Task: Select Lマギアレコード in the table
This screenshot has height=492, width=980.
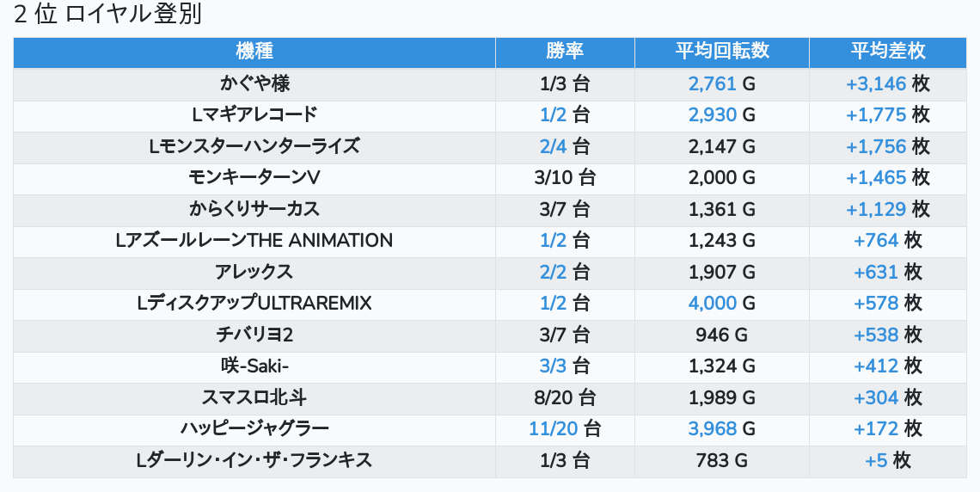Action: tap(254, 114)
